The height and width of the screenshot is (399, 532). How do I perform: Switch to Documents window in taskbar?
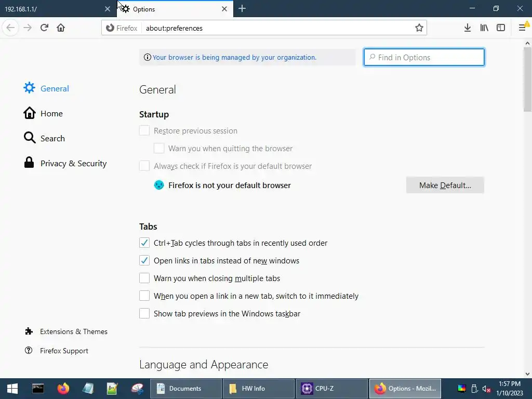[186, 389]
